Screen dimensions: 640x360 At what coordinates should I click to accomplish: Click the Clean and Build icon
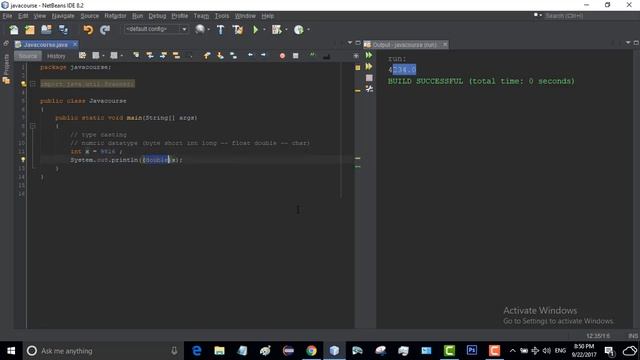click(x=238, y=29)
